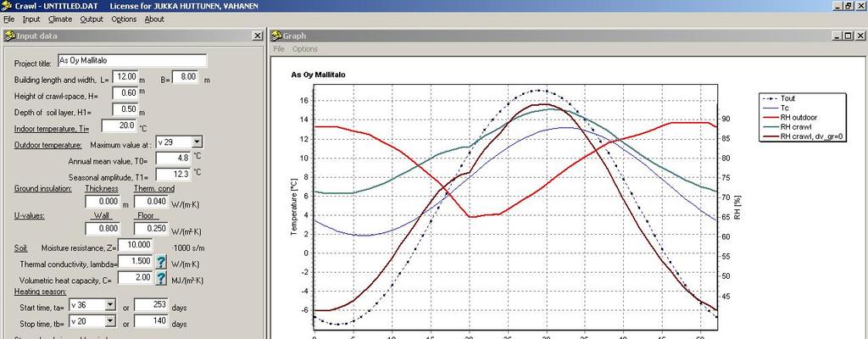Screen dimensions: 868x339
Task: Edit soil thermal conductivity lambda field
Action: pyautogui.click(x=135, y=261)
